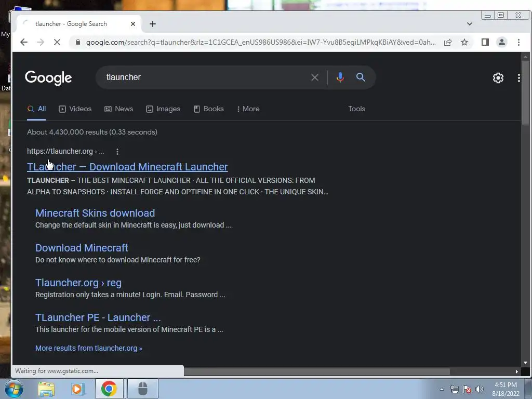
Task: Open the network tray icon
Action: [x=454, y=389]
